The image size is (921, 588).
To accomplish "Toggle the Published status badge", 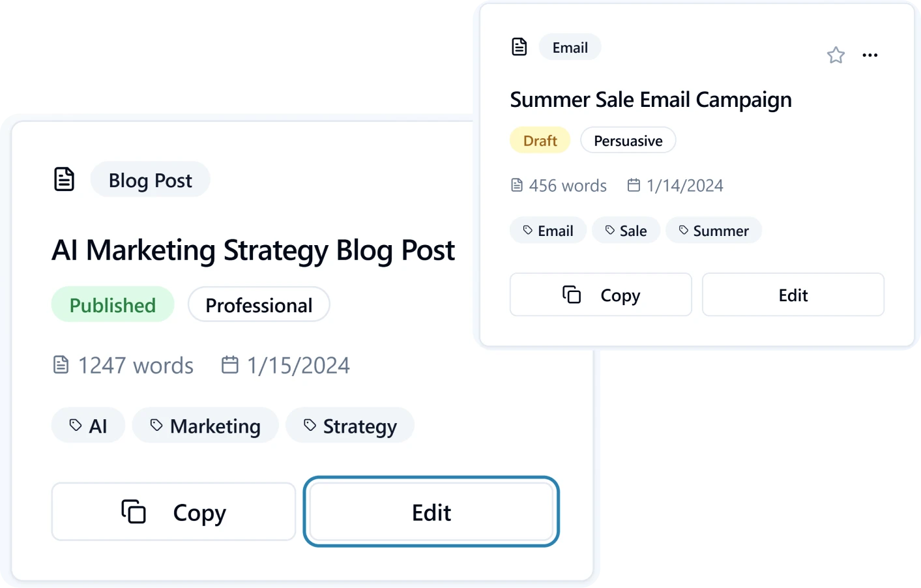I will 112,304.
